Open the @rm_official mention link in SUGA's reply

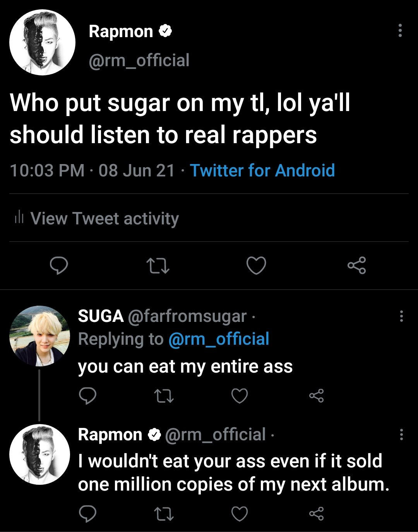[219, 339]
